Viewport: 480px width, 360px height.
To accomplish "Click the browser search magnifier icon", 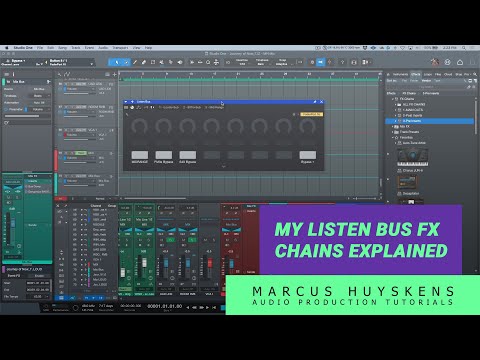I will pyautogui.click(x=475, y=74).
